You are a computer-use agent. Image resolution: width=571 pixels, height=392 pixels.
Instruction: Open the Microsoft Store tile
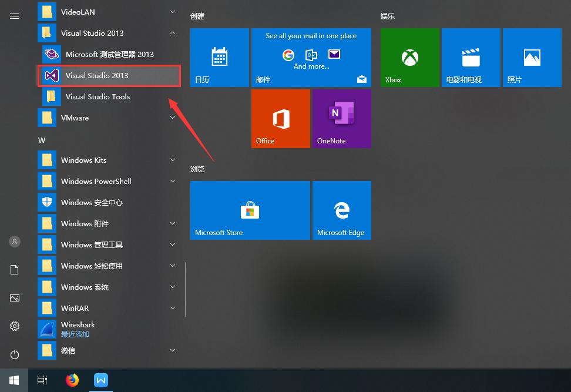[250, 210]
